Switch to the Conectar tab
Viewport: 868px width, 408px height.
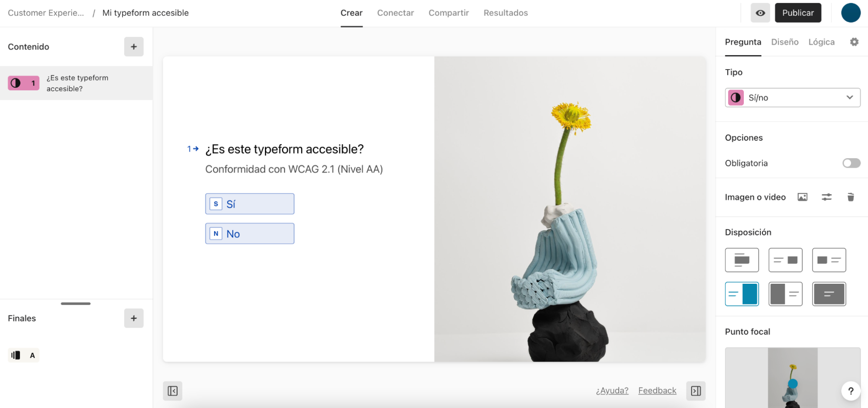tap(395, 13)
